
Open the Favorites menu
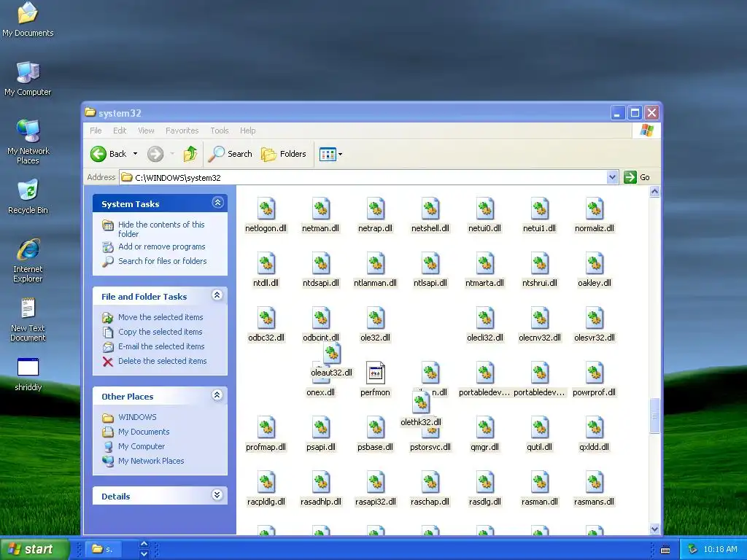tap(182, 131)
